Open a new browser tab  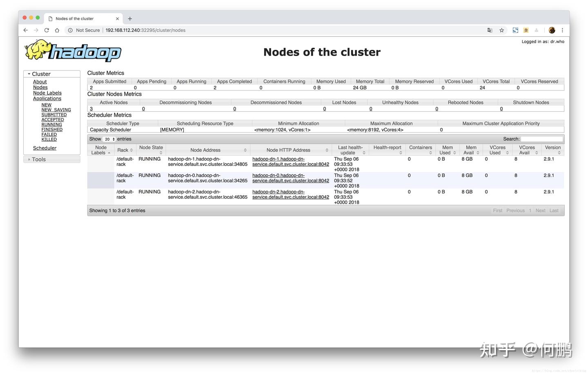[130, 18]
